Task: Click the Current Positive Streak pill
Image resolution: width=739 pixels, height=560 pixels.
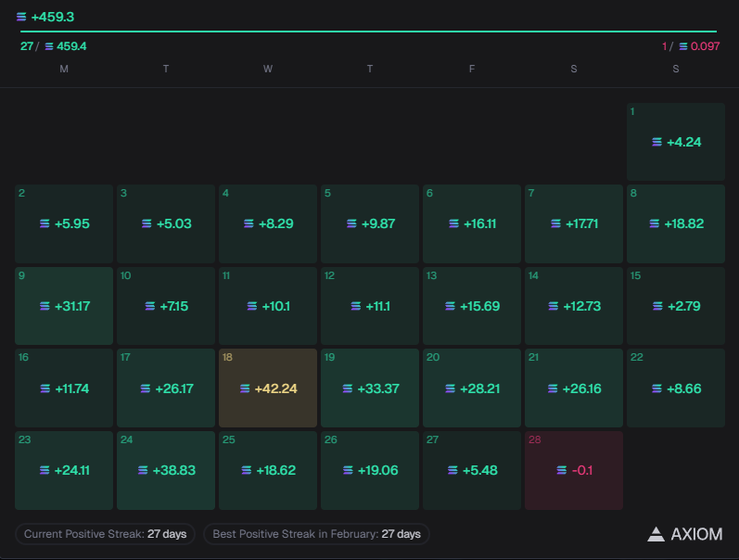Action: 105,534
